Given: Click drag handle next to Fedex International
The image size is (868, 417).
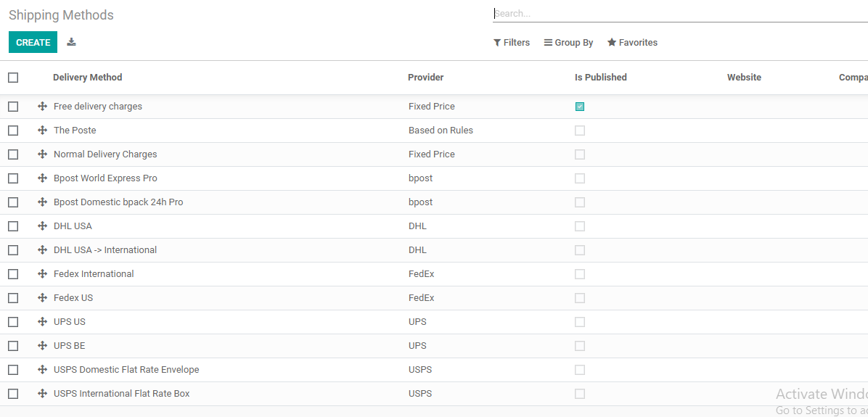Looking at the screenshot, I should click(x=43, y=274).
